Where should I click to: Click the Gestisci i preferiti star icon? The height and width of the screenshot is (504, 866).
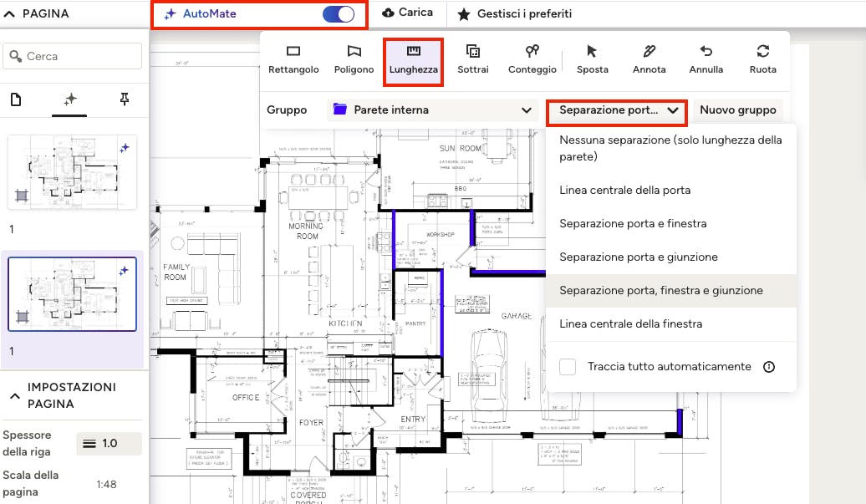[x=464, y=14]
